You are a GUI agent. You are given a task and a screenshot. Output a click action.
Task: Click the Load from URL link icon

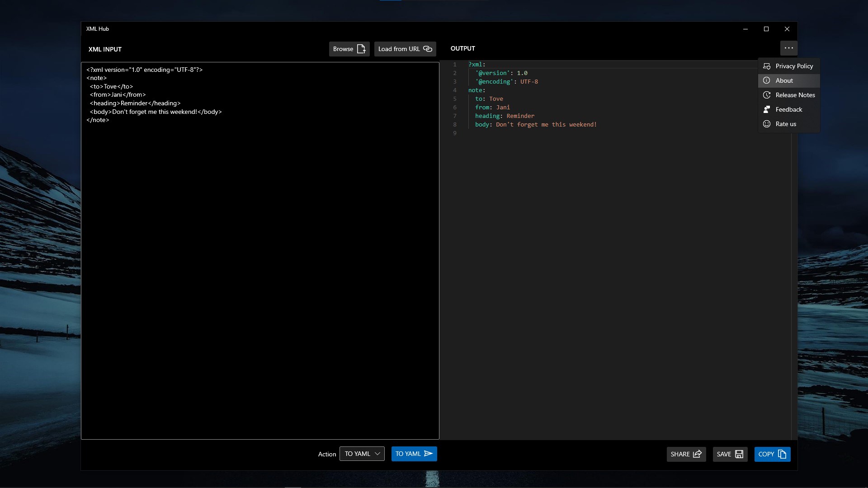(428, 49)
